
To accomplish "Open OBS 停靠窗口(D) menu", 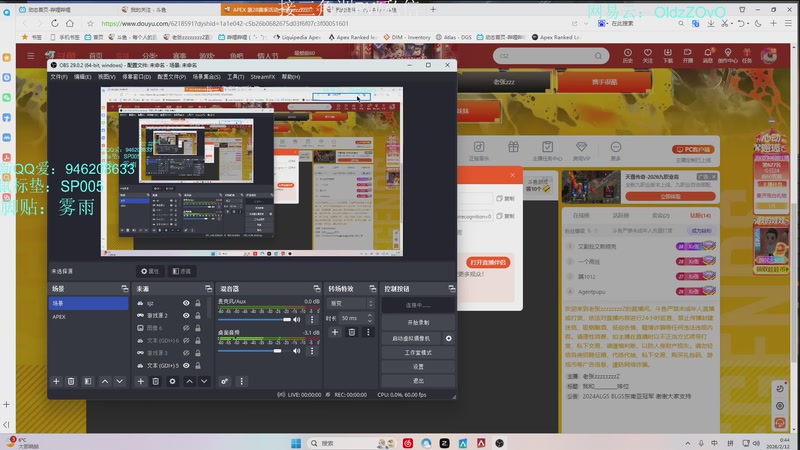I will (136, 77).
